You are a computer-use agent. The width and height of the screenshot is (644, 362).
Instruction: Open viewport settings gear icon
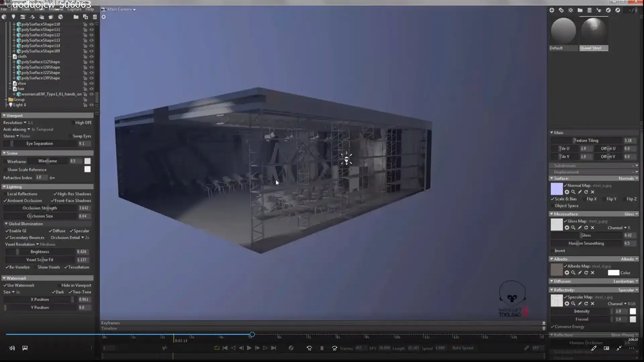104,17
